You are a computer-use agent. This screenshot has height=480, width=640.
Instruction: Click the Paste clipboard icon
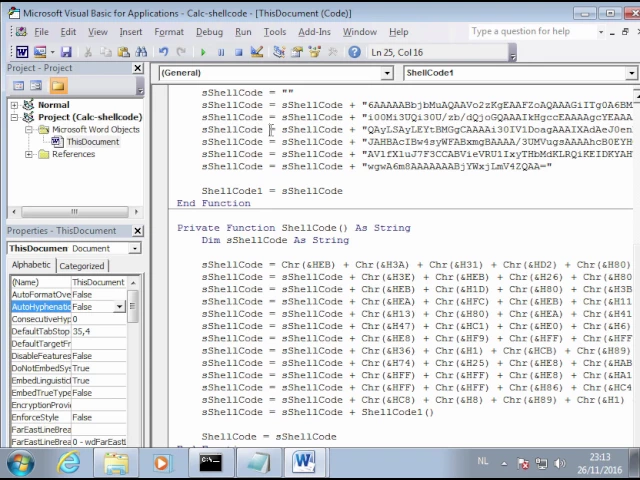[123, 52]
